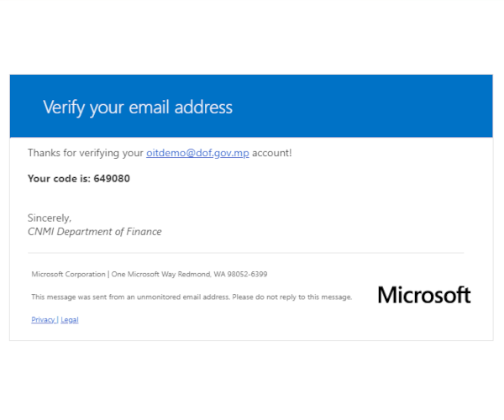The image size is (504, 420).
Task: Click the word 'account!' after email link
Action: click(x=272, y=153)
